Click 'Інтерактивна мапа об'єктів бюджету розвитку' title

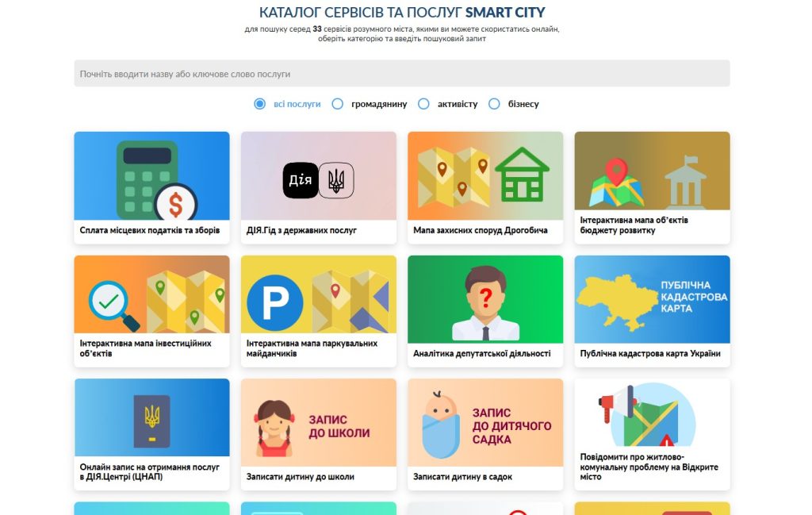coord(634,225)
